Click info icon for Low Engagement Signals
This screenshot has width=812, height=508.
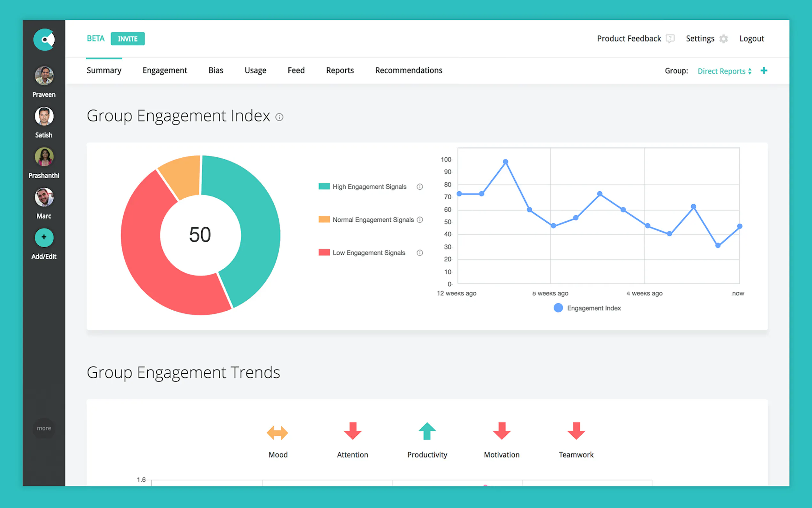(420, 253)
